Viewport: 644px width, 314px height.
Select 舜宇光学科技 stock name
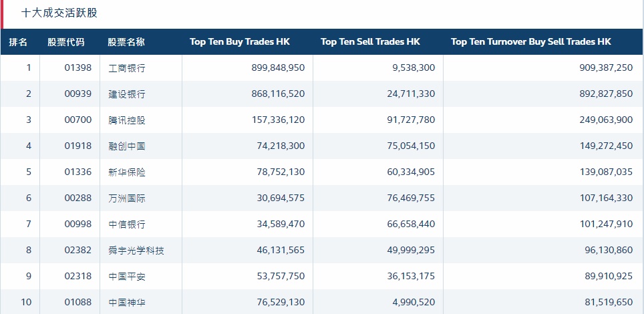136,251
